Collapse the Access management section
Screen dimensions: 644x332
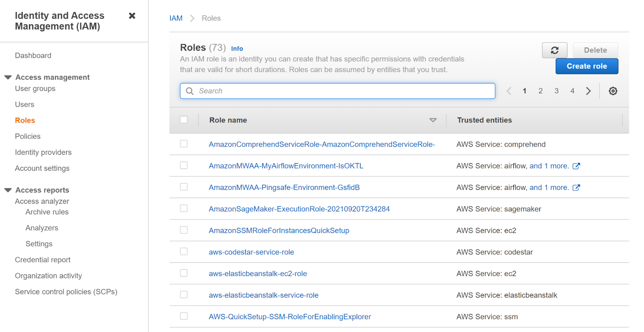8,77
